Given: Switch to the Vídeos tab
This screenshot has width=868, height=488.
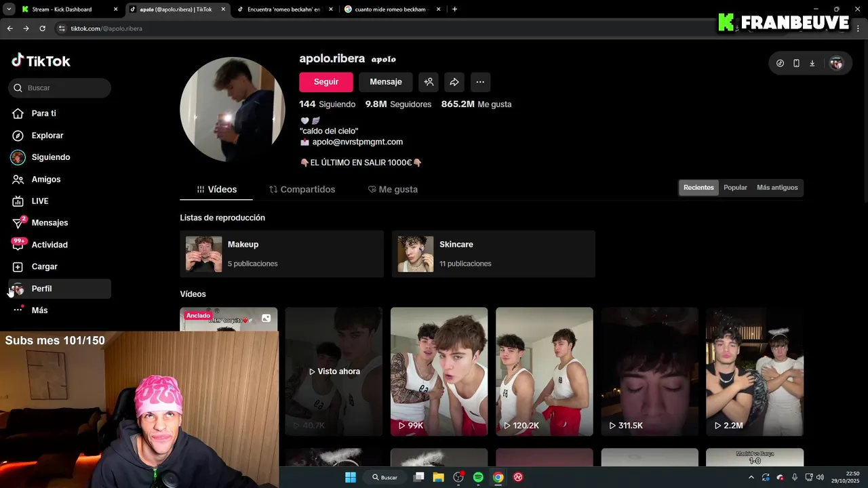Looking at the screenshot, I should click(x=216, y=190).
